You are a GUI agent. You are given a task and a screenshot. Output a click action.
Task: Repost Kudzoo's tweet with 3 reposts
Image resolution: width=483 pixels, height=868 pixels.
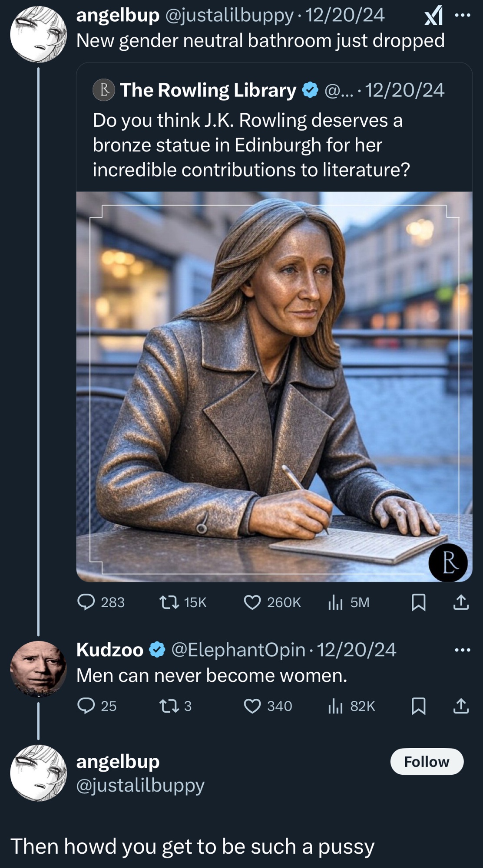point(169,706)
